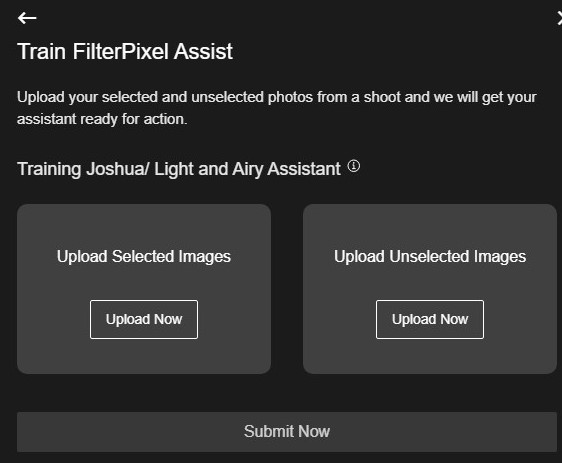
Task: Close the Train FilterPixel Assist dialog
Action: click(x=559, y=18)
